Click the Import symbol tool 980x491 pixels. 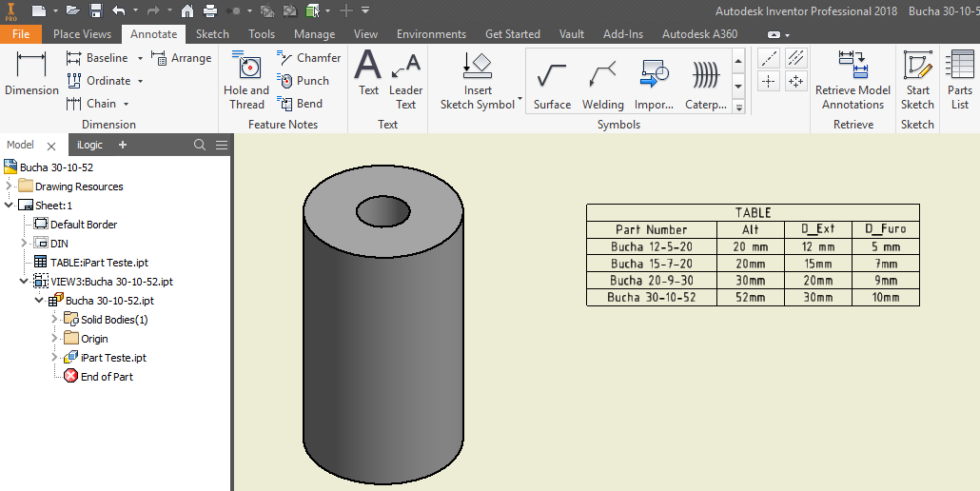coord(654,83)
